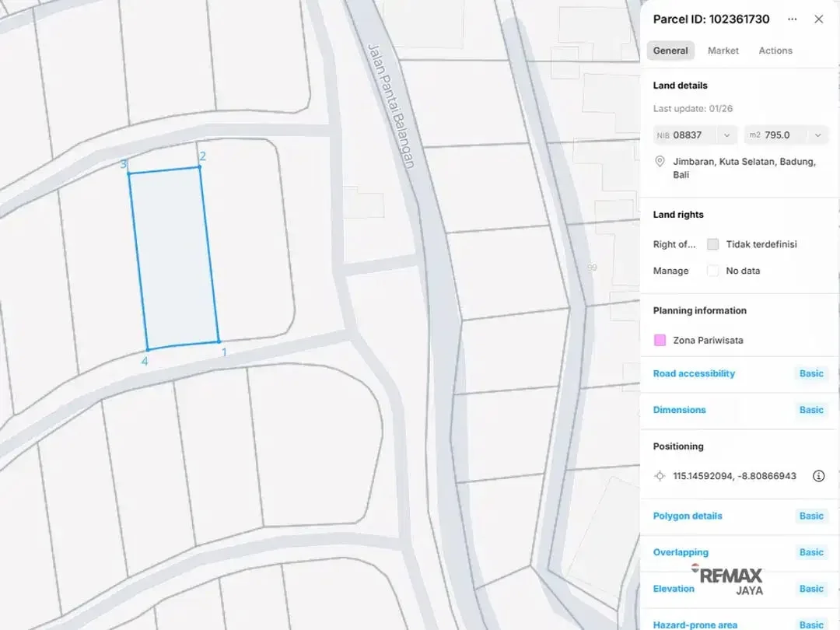Click the Tidak terdefinisi label
The image size is (840, 630).
tap(761, 244)
